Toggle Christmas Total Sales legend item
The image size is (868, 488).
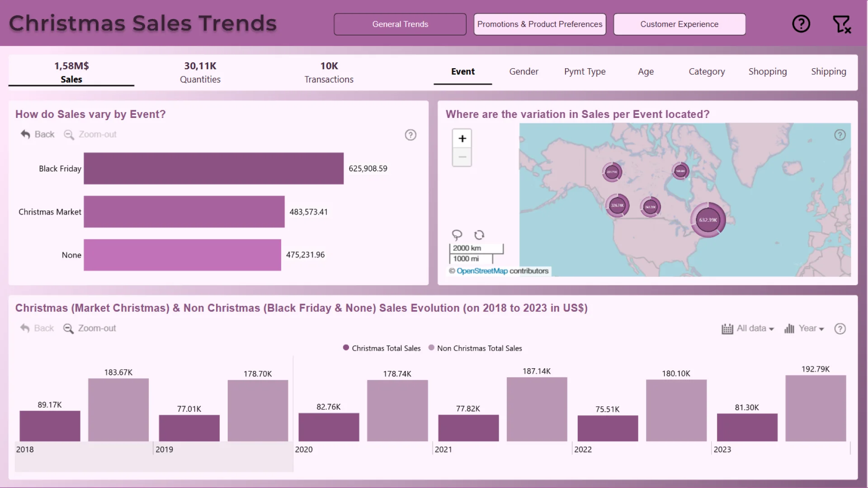coord(382,348)
